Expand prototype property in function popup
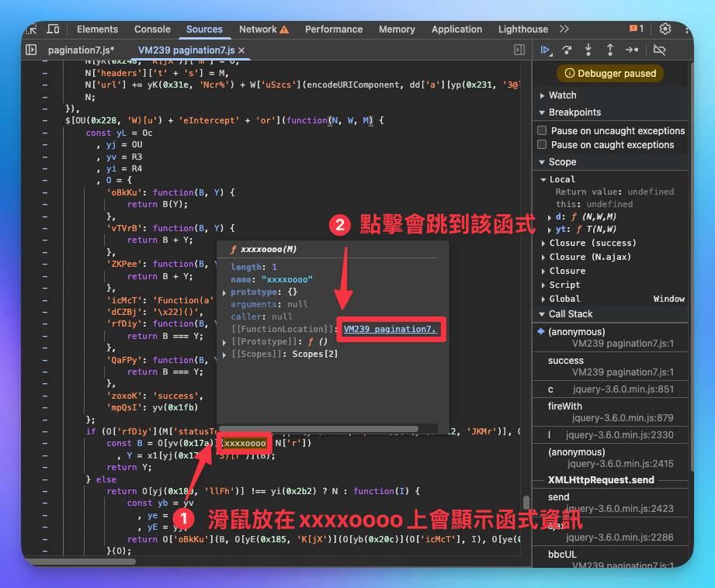Screen dimensions: 715x588 coord(224,292)
